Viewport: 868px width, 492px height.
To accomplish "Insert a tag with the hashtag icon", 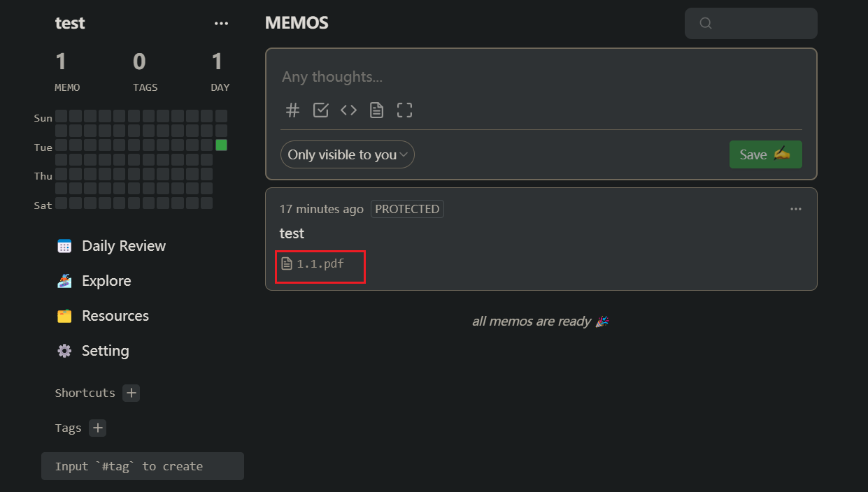I will coord(292,110).
